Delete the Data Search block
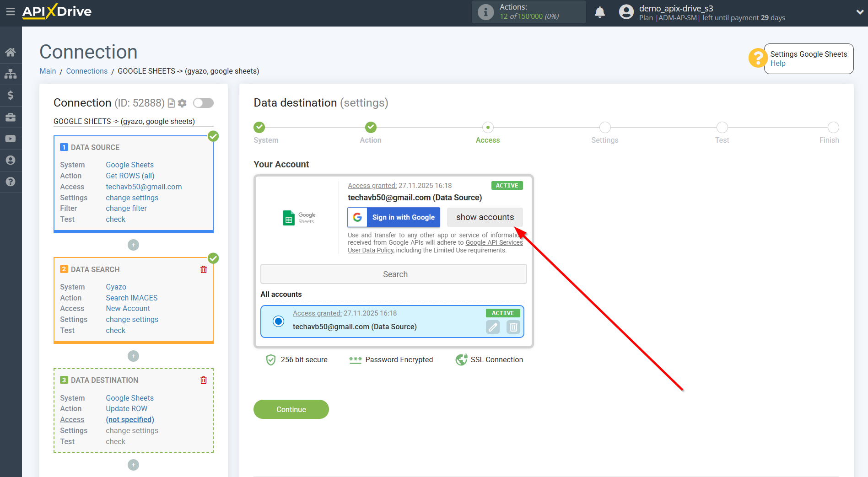This screenshot has width=868, height=477. (x=204, y=269)
